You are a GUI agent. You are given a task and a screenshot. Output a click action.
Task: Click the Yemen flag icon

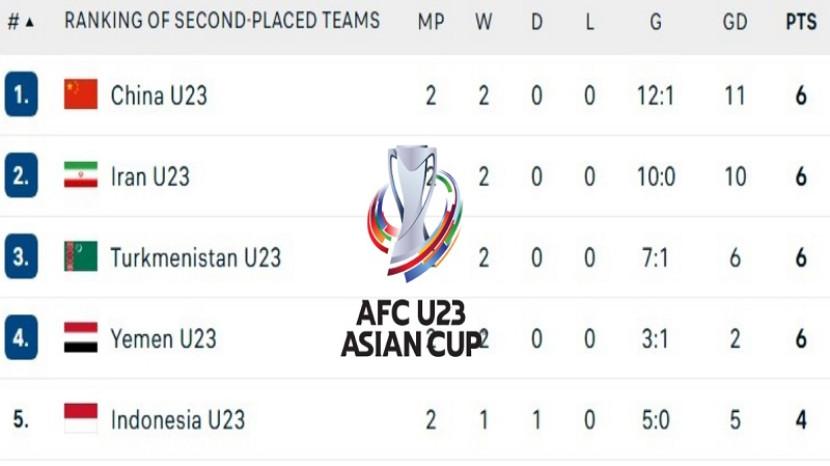click(81, 338)
